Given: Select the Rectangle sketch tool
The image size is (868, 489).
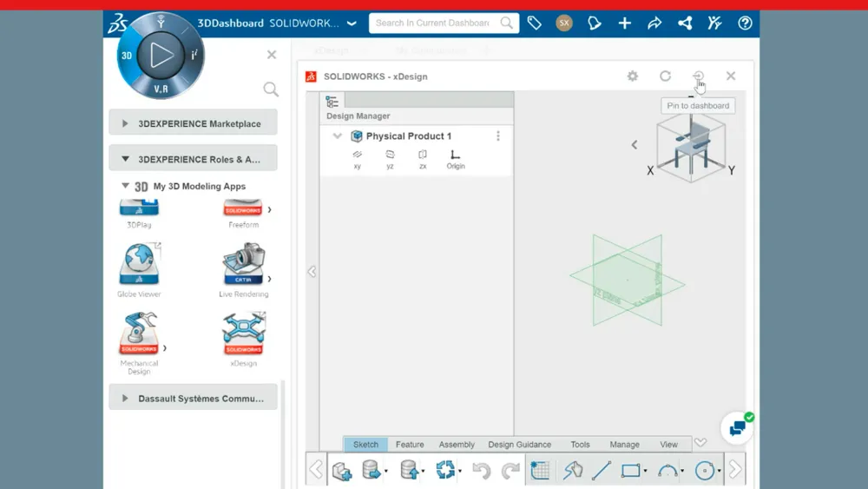Looking at the screenshot, I should [x=630, y=470].
